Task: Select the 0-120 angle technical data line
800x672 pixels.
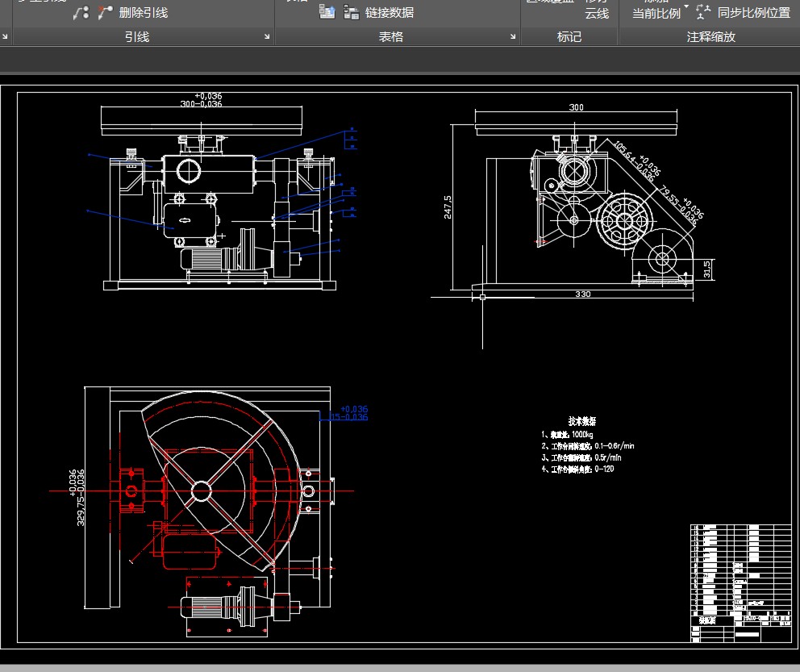Action: (x=577, y=469)
